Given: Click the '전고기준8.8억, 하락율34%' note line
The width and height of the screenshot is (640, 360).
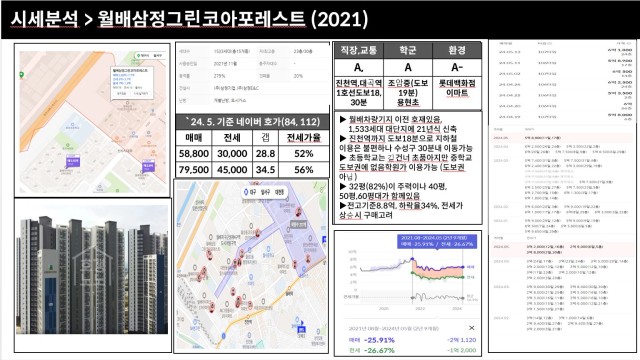Looking at the screenshot, I should pos(401,205).
